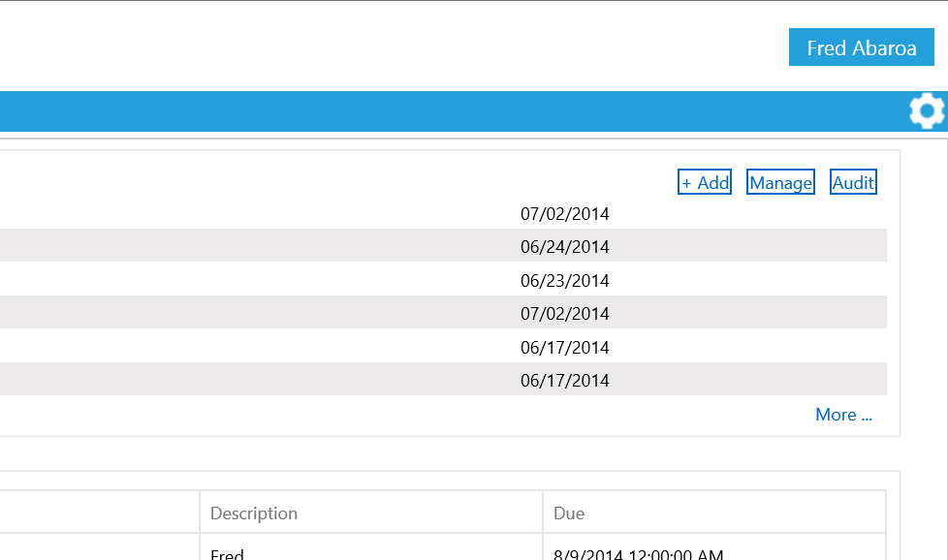The width and height of the screenshot is (948, 560).
Task: Click the blank column header left of Description
Action: (x=99, y=513)
